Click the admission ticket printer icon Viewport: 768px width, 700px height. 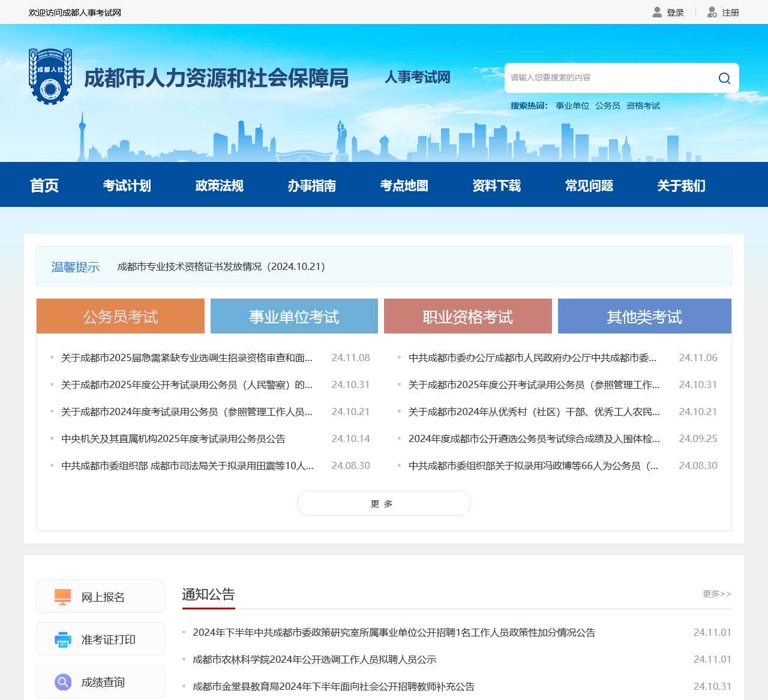pos(62,639)
